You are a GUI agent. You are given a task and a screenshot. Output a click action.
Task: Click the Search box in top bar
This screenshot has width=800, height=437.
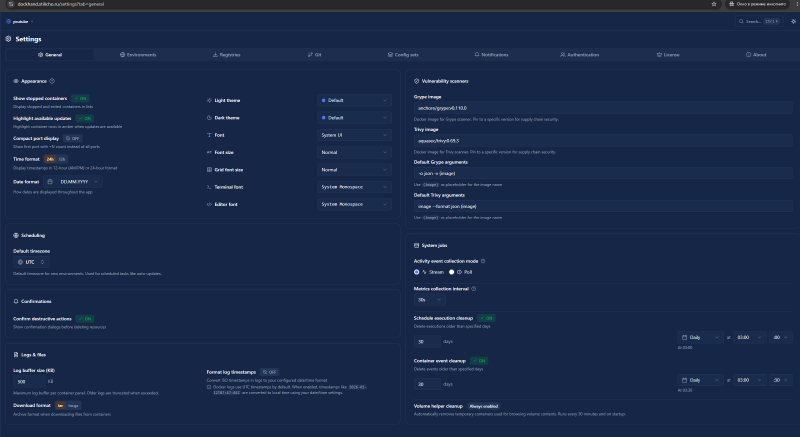758,21
